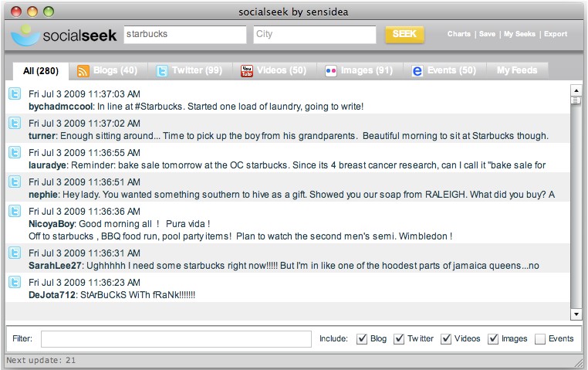Select username nephie
The height and width of the screenshot is (370, 588).
coord(43,195)
